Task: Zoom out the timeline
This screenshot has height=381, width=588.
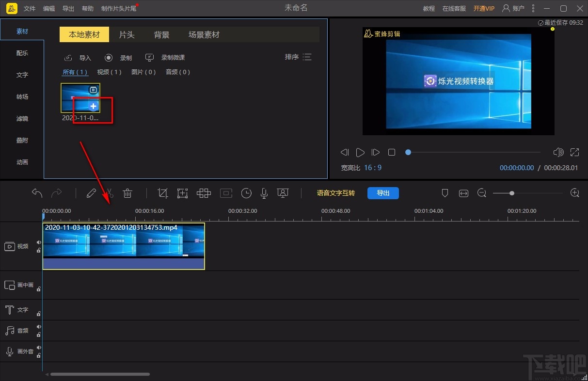Action: [x=482, y=193]
